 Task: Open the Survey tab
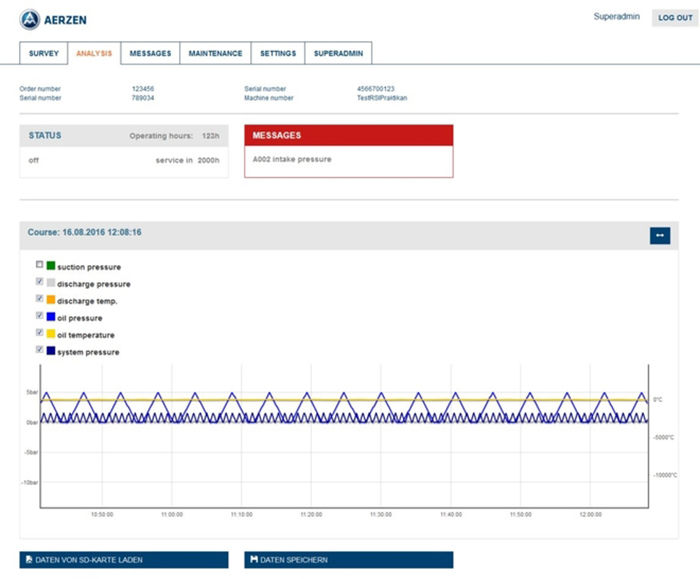(x=44, y=53)
